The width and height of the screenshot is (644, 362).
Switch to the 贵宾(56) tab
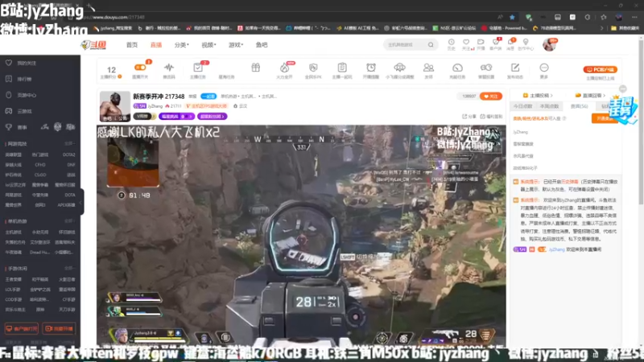pos(579,106)
